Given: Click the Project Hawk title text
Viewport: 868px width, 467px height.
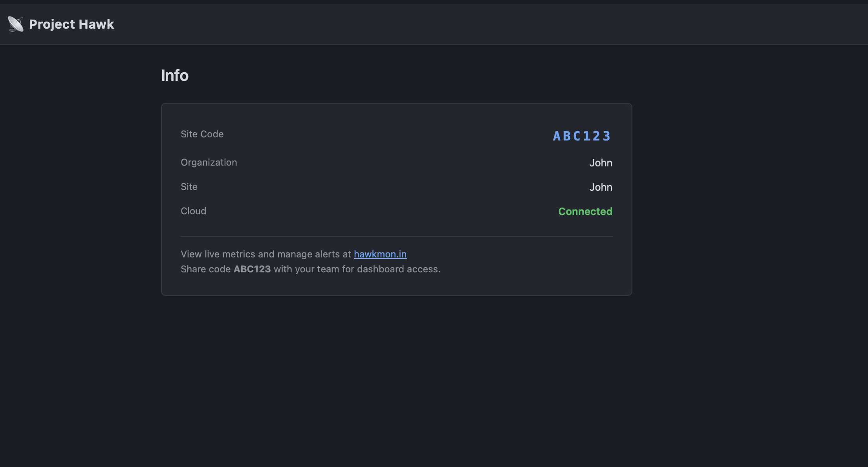Looking at the screenshot, I should coord(71,24).
